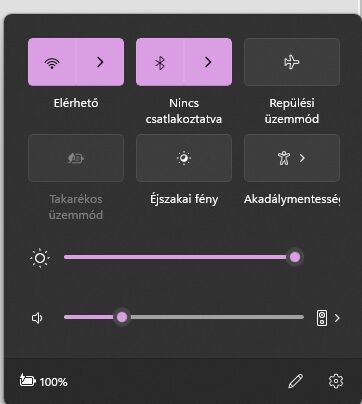
Task: Enable Repülési üzemmód airplane tile
Action: [x=292, y=62]
